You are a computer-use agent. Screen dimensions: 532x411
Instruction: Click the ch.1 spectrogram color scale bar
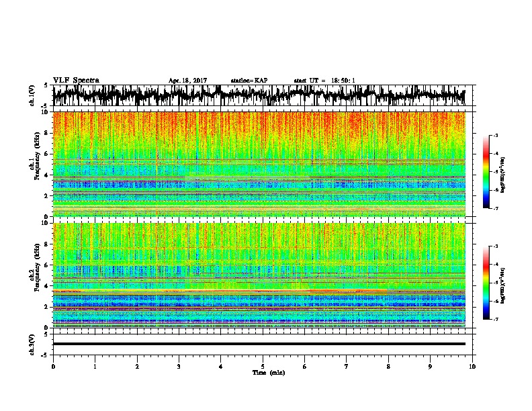click(x=486, y=172)
